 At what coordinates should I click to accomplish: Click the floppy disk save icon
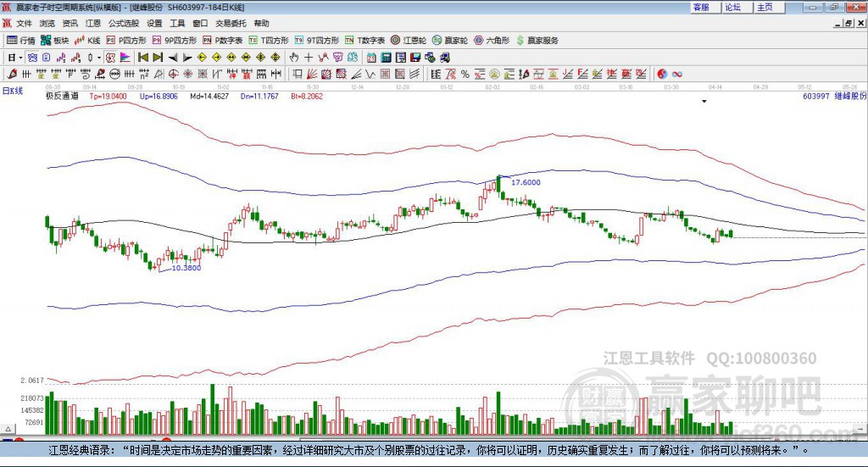pos(415,58)
